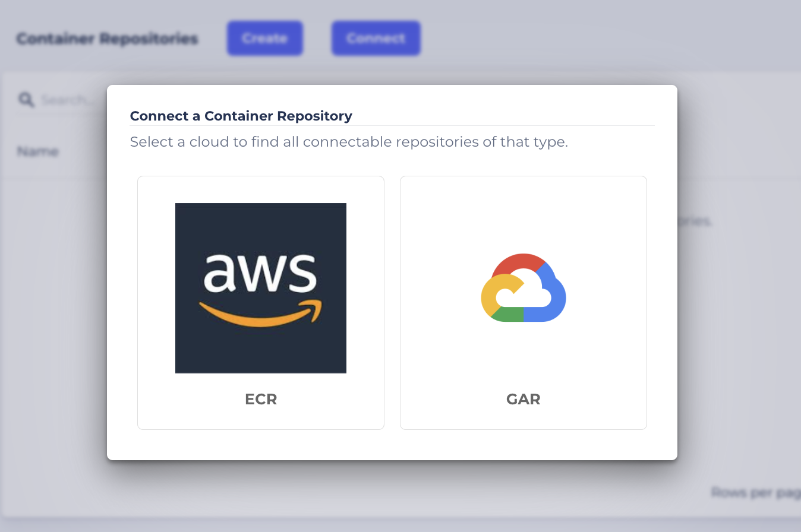Select the ECR label

(261, 399)
